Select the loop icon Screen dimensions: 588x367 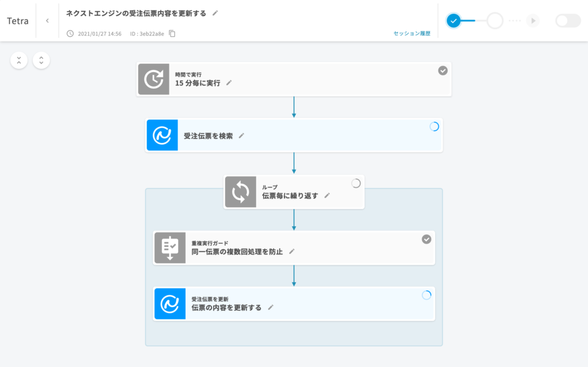pos(241,192)
